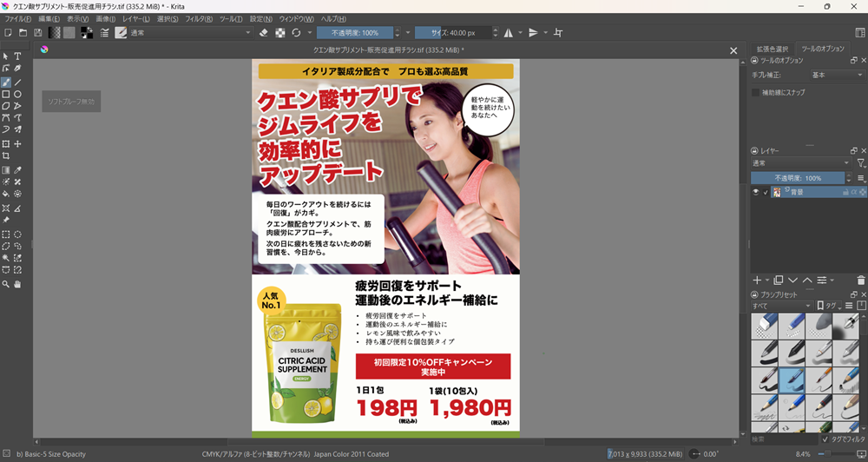This screenshot has height=462, width=868.
Task: Open the ファイル menu
Action: pyautogui.click(x=17, y=19)
